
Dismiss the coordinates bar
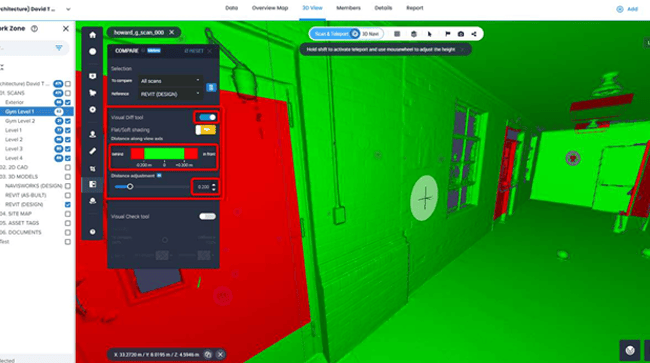(221, 354)
